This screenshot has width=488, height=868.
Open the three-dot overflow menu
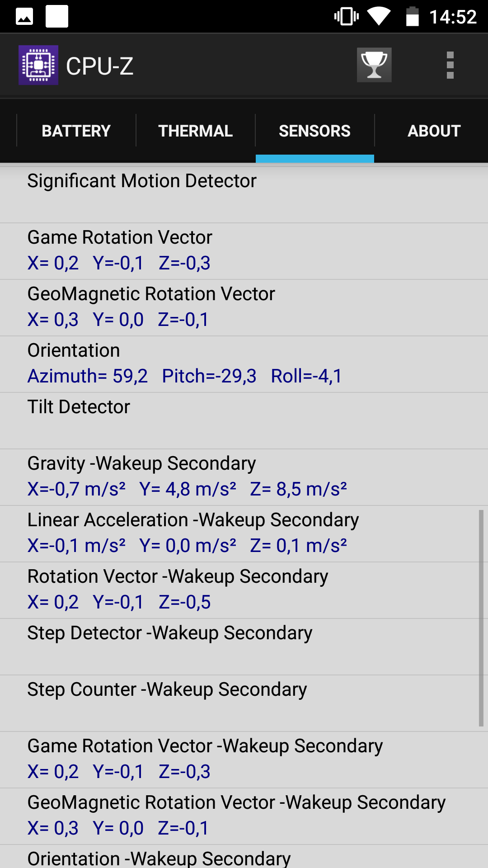(x=450, y=65)
